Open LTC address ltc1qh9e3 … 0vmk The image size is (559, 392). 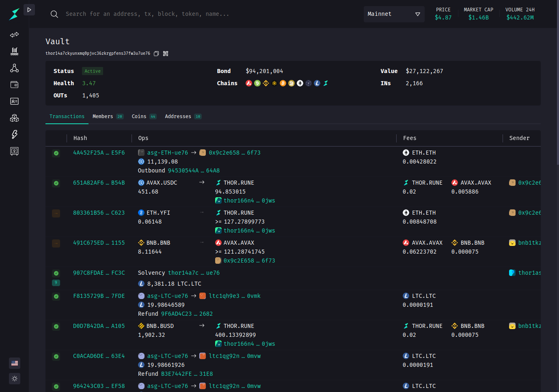click(x=235, y=296)
